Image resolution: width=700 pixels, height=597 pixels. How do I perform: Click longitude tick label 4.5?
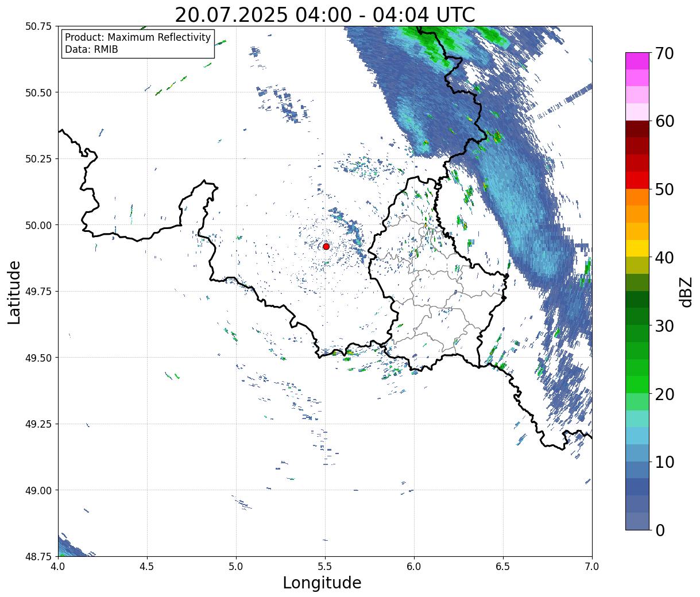[147, 566]
